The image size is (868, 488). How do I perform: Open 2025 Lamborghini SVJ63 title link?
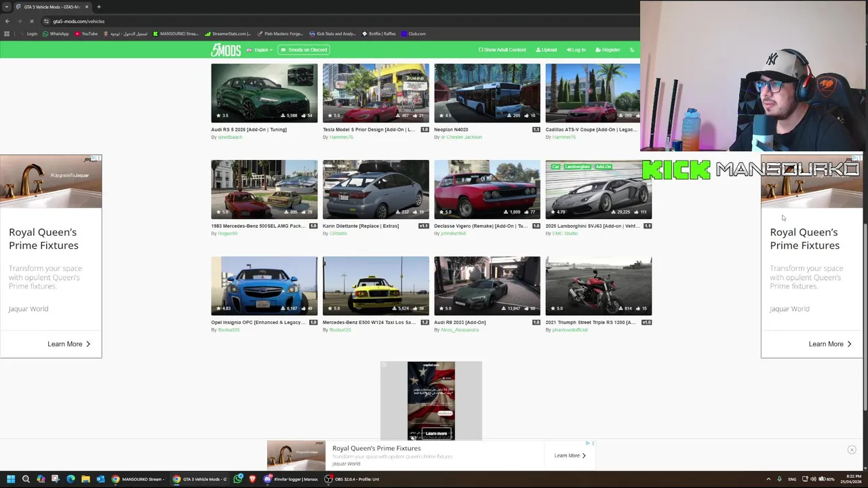[593, 226]
